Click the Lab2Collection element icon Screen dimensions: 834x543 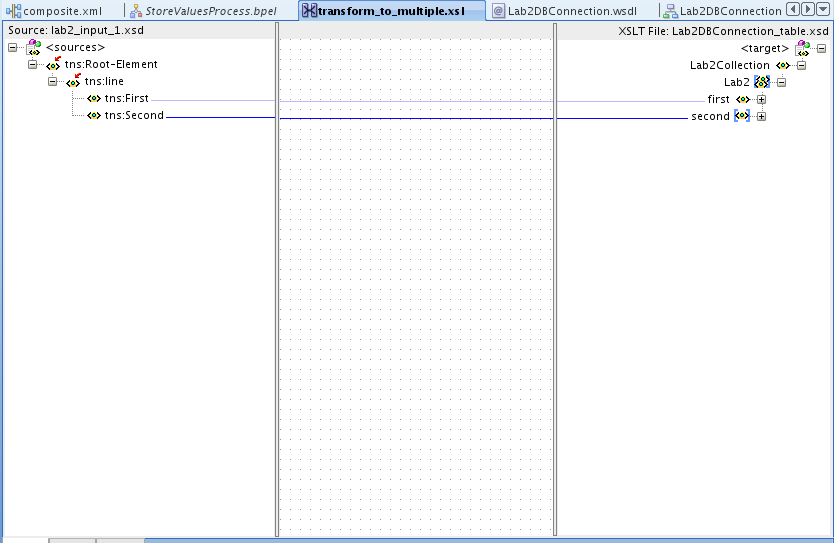click(782, 66)
